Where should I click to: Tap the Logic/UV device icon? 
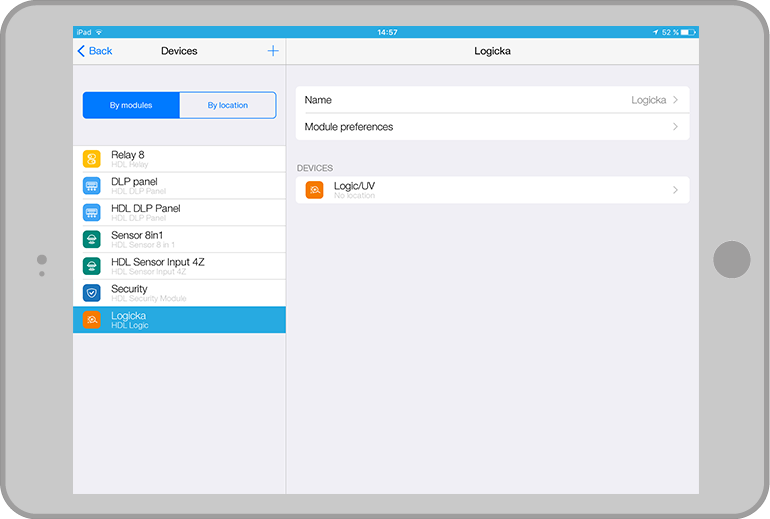tap(314, 190)
